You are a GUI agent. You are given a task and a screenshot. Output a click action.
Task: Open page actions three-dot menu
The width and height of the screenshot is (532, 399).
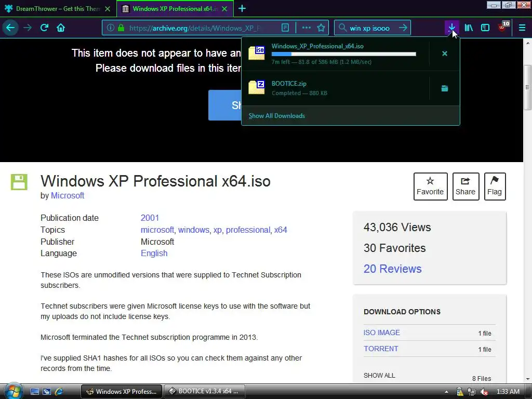tap(307, 28)
